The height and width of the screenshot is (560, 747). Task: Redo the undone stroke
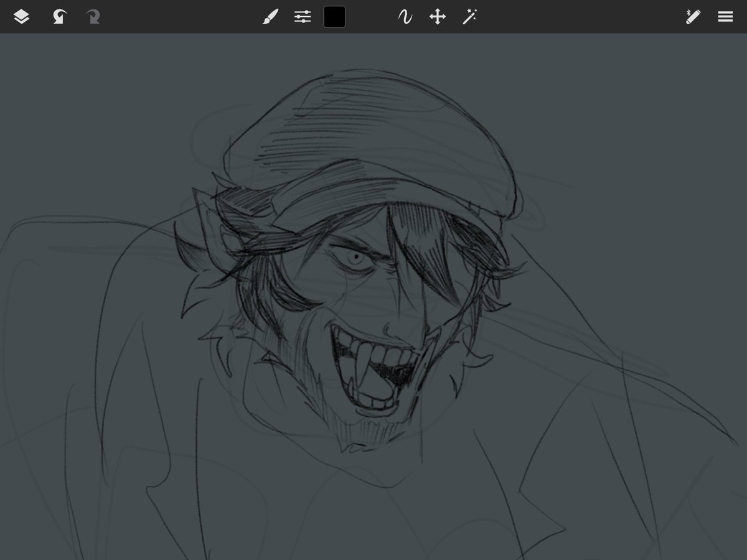pos(93,17)
